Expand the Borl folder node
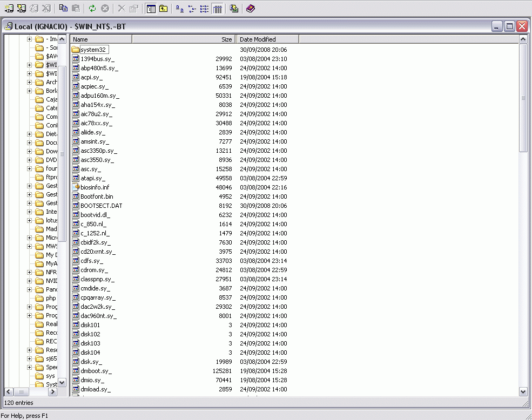532x420 pixels. click(x=30, y=91)
